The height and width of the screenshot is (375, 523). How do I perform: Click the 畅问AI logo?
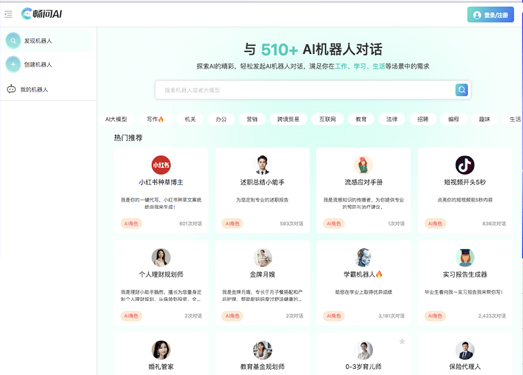tap(41, 14)
